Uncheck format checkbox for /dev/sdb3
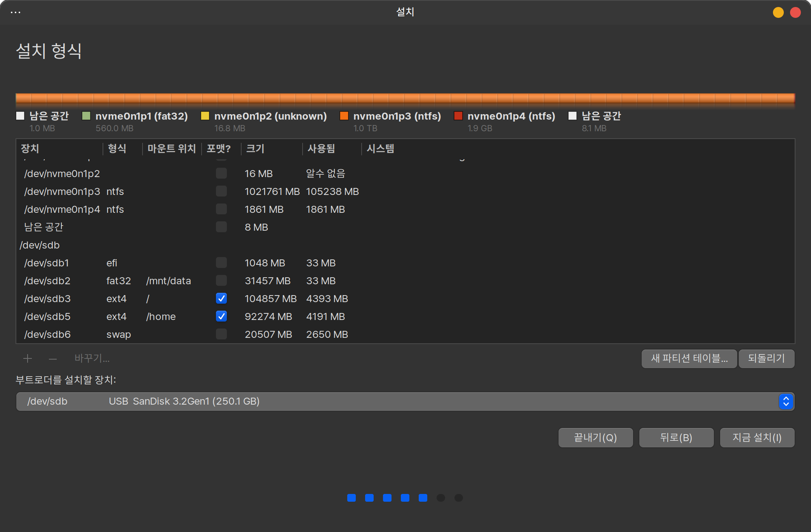 click(221, 298)
